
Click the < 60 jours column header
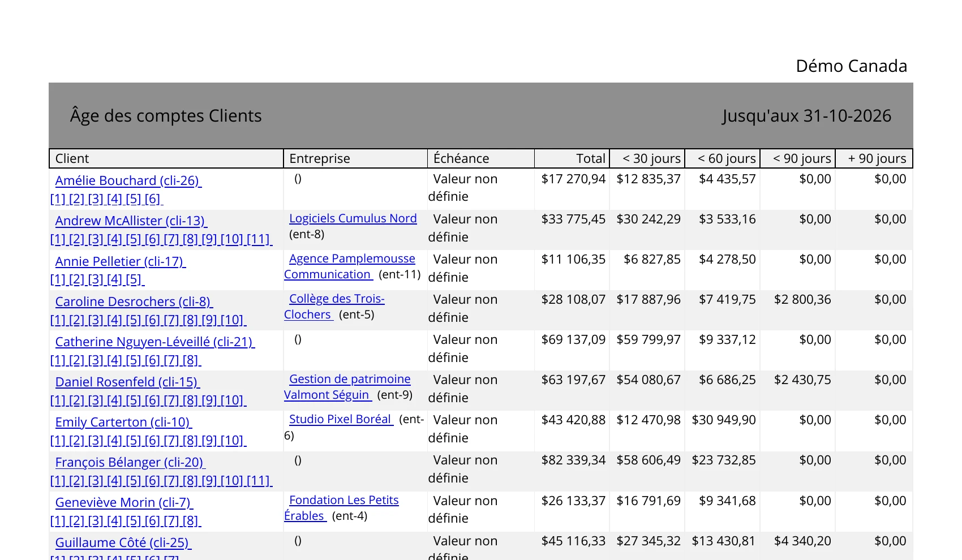point(723,158)
